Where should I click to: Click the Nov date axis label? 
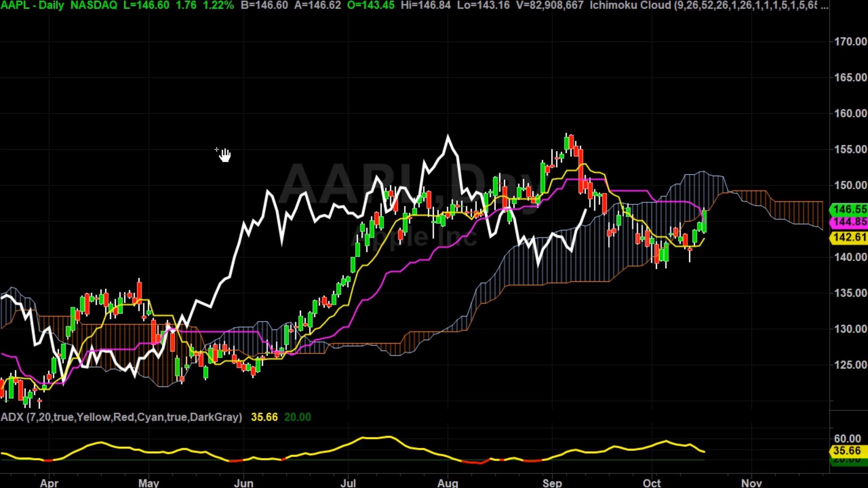click(751, 483)
